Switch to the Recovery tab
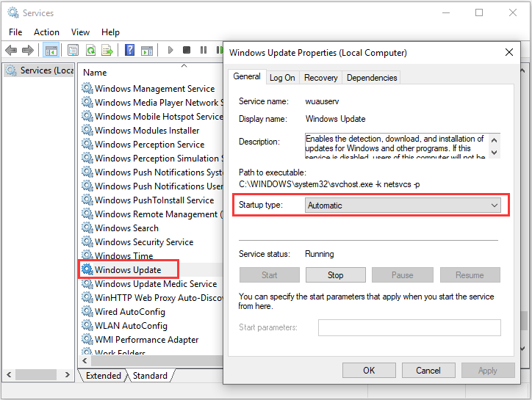 click(x=320, y=78)
